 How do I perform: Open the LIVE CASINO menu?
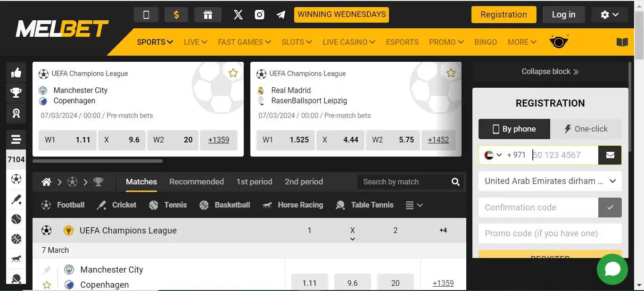pos(348,42)
